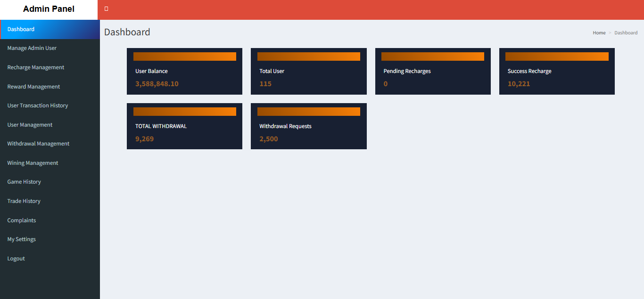Open Recharge Management section
This screenshot has width=644, height=299.
coord(36,67)
